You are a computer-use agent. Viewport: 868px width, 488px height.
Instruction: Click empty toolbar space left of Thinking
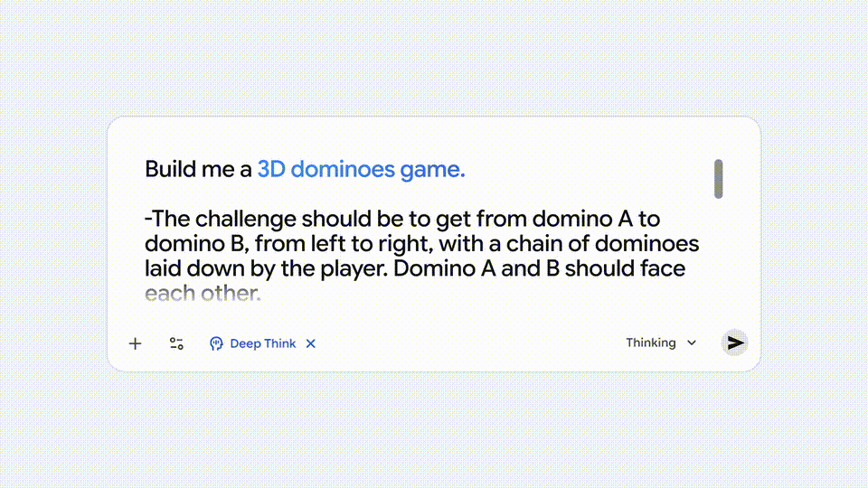click(x=470, y=343)
